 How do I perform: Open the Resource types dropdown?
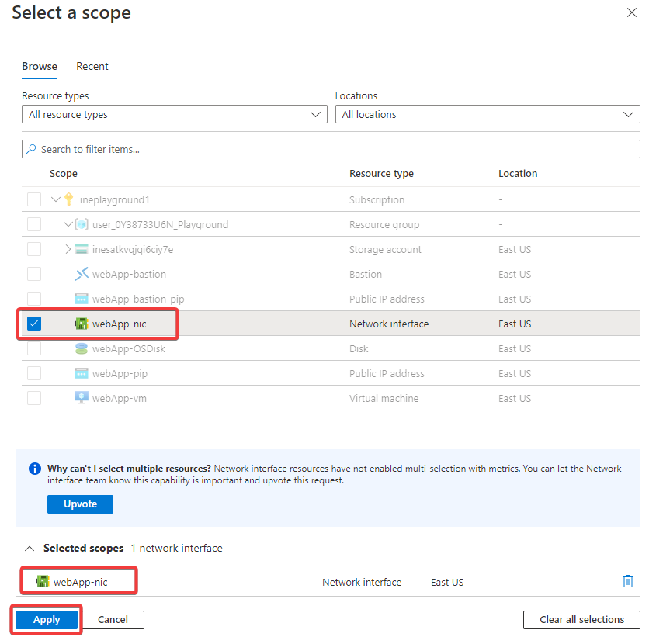(174, 114)
